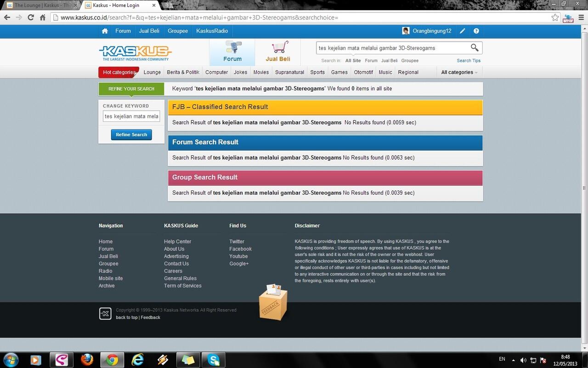Open Term of Services link
The image size is (588, 368).
coord(183,286)
